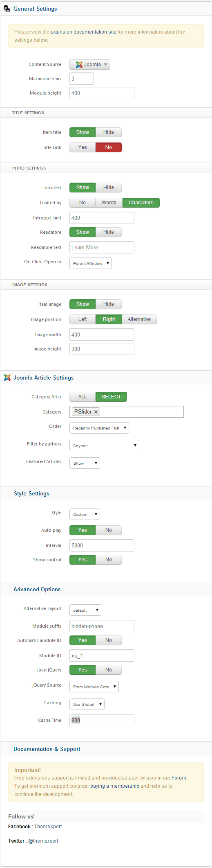212x868 pixels.
Task: Set Introtext to Hide
Action: (109, 188)
